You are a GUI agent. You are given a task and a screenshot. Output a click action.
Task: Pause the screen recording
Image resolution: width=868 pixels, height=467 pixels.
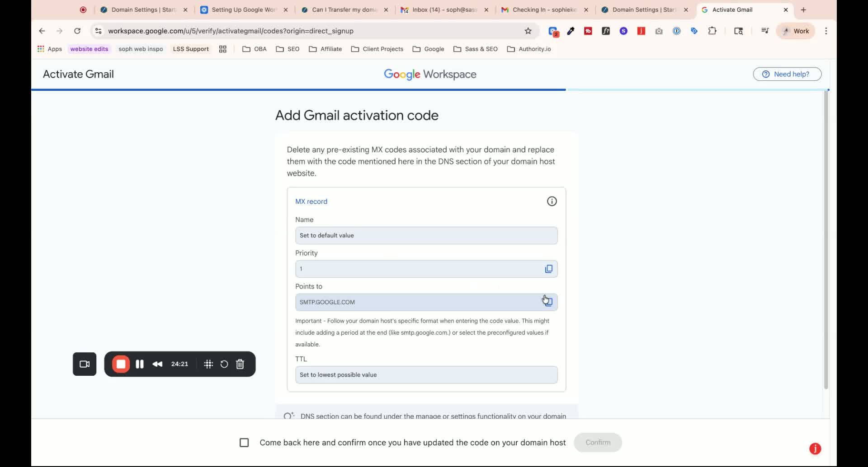pos(140,364)
